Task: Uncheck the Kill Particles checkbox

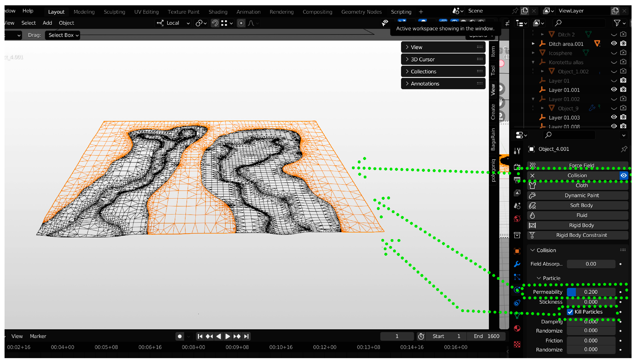Action: point(570,312)
